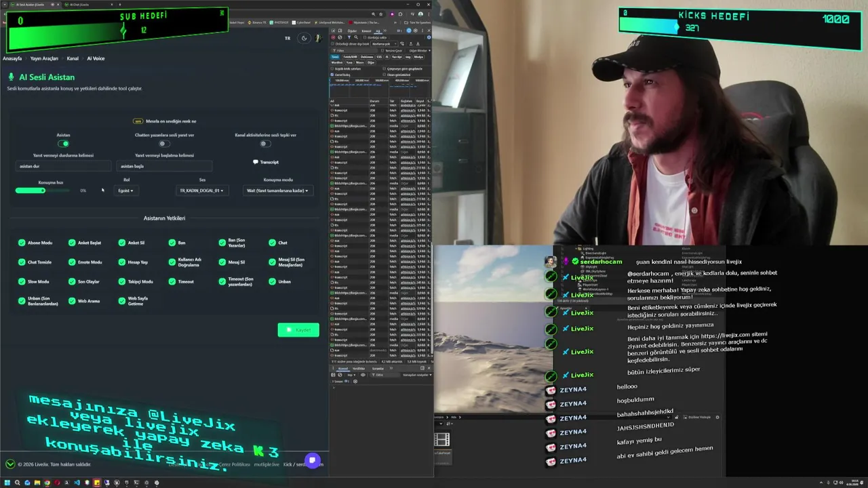Open the Ai Voice menu item
868x488 pixels.
96,58
